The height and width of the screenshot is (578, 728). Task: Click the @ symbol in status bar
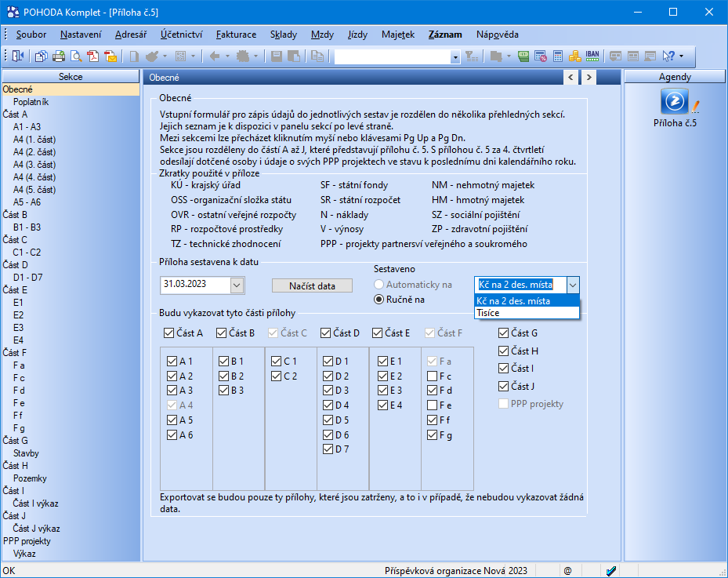tap(567, 571)
